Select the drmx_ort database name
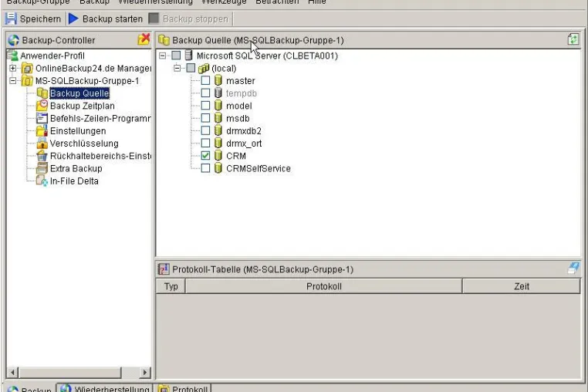The image size is (588, 392). click(x=244, y=144)
